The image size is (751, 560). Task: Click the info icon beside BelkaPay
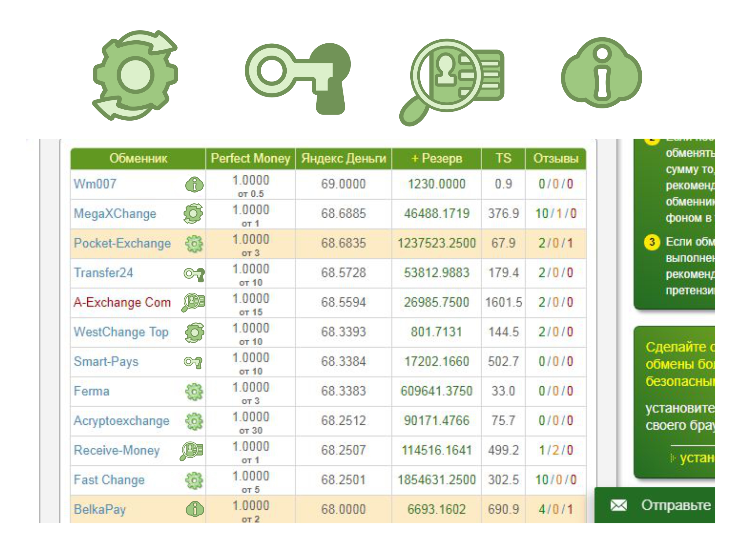[x=195, y=509]
